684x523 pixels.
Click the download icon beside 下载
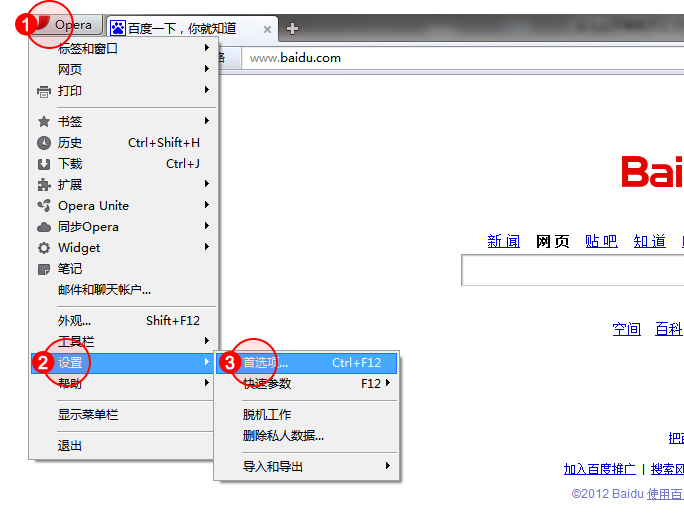44,164
